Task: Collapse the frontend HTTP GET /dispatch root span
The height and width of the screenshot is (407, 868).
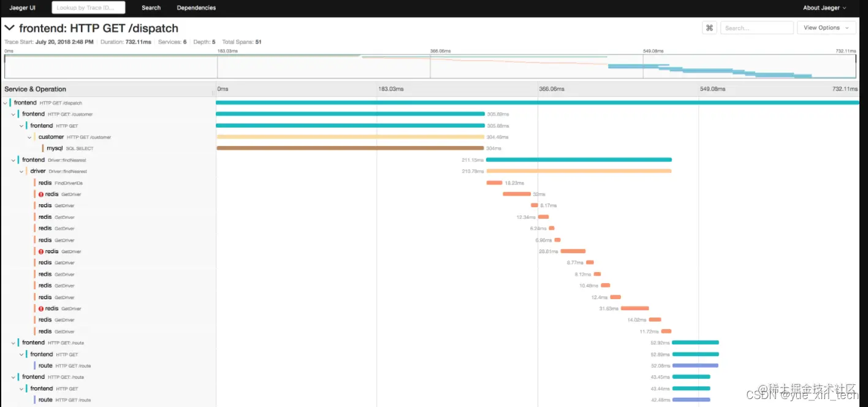Action: coord(5,103)
